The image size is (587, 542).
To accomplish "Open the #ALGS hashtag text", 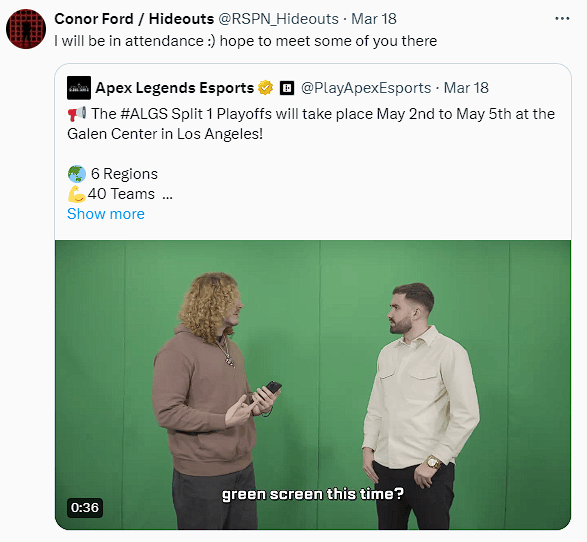I will tap(144, 114).
